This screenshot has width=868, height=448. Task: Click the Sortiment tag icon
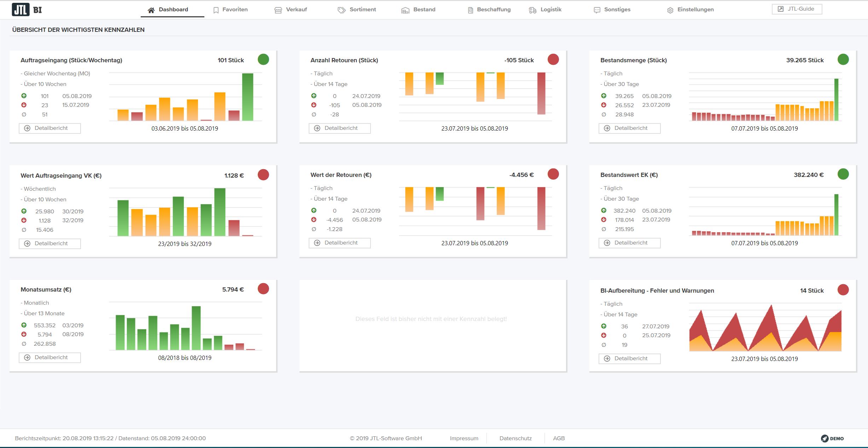341,10
